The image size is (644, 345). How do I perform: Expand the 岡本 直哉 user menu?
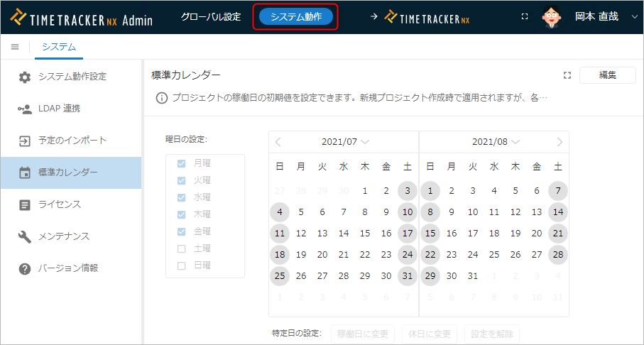[x=634, y=16]
